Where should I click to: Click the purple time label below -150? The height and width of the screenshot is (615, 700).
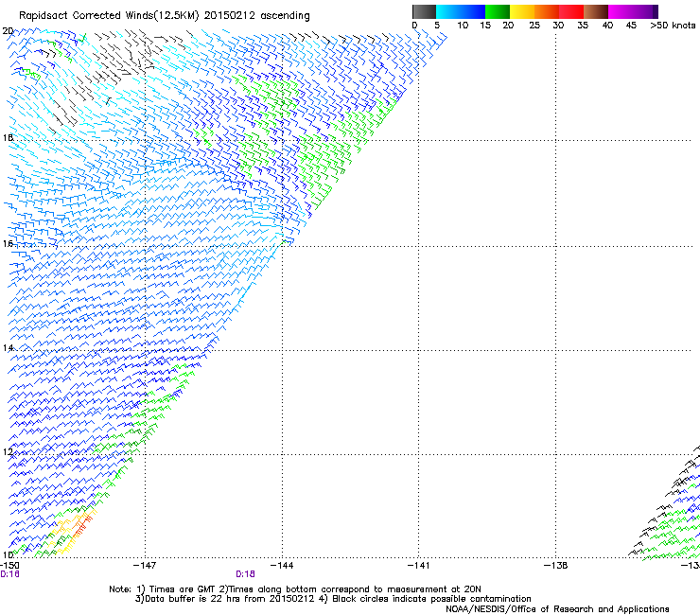(9, 574)
